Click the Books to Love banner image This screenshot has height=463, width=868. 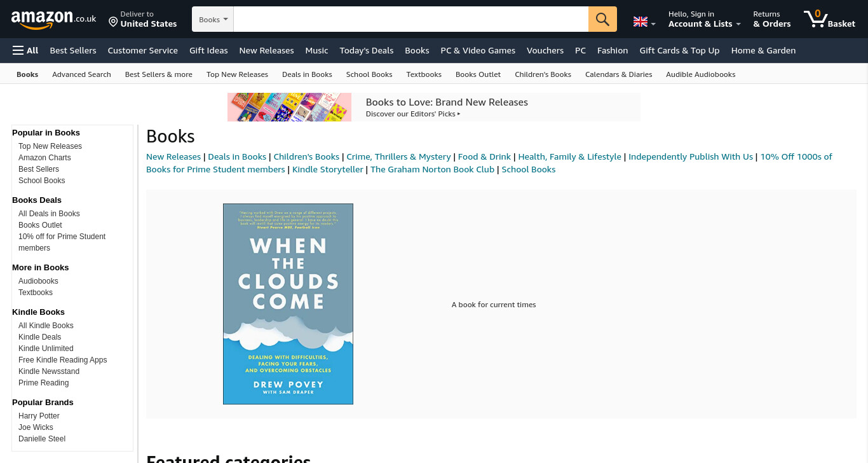coord(289,107)
